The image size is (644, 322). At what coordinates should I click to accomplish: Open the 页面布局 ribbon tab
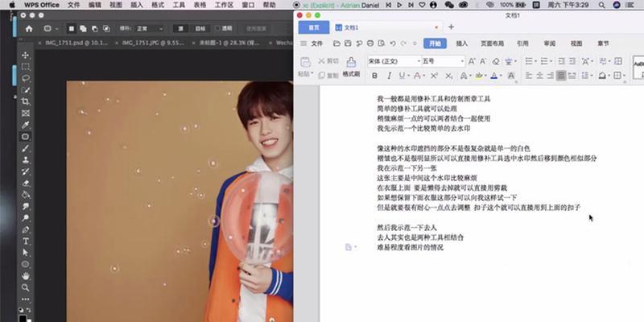coord(492,43)
